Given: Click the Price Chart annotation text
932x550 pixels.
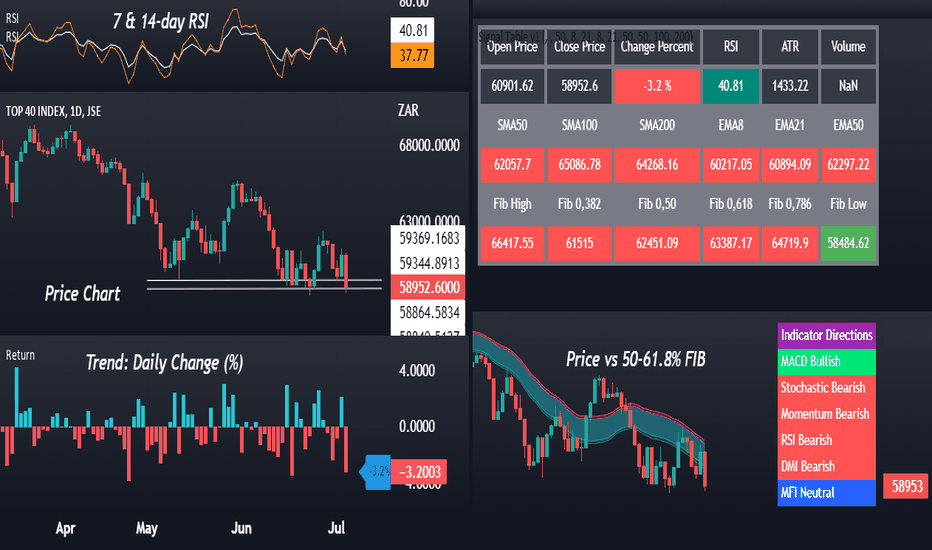Looking at the screenshot, I should coord(83,294).
